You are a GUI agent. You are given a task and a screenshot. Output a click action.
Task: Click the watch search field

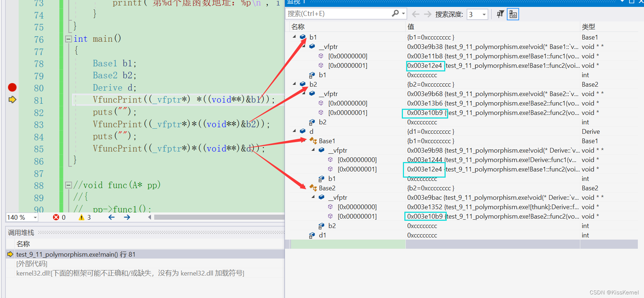[339, 14]
